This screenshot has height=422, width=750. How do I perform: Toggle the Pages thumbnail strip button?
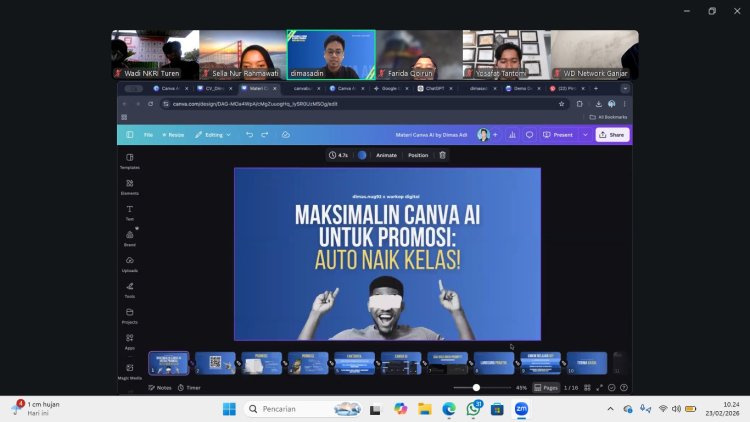pyautogui.click(x=546, y=388)
